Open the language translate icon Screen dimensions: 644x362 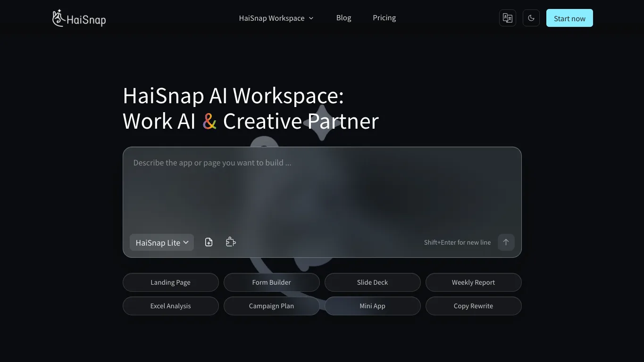[508, 18]
